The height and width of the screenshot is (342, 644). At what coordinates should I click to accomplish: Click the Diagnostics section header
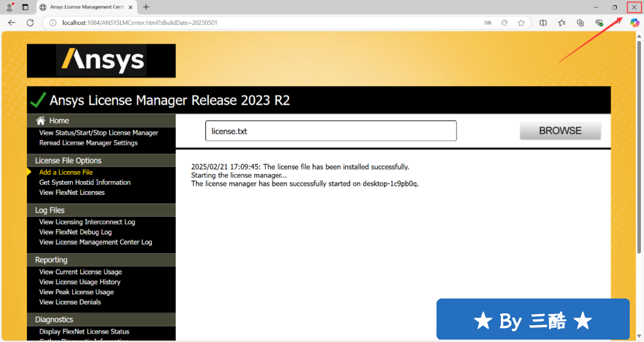101,319
